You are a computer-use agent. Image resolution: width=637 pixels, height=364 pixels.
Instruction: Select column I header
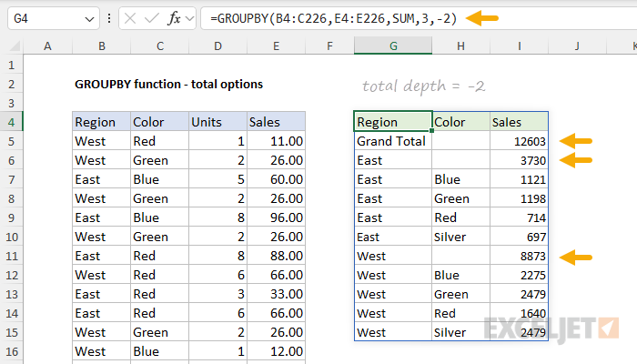(x=519, y=45)
